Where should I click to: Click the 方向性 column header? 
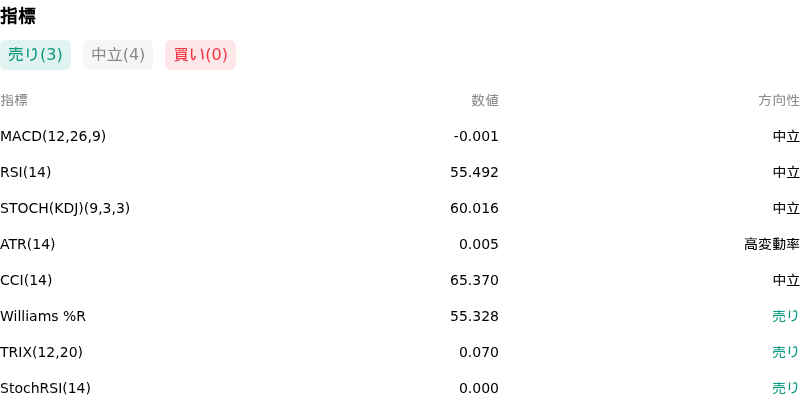point(779,101)
